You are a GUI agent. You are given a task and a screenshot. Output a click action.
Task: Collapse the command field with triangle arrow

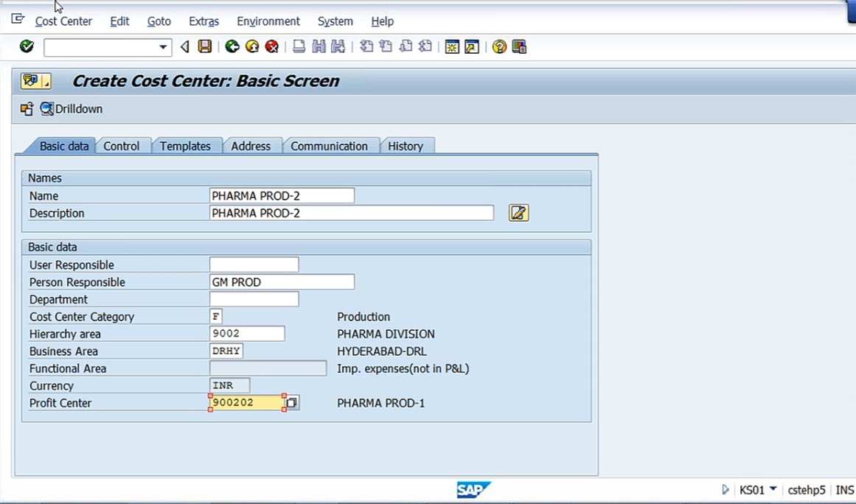(x=184, y=47)
